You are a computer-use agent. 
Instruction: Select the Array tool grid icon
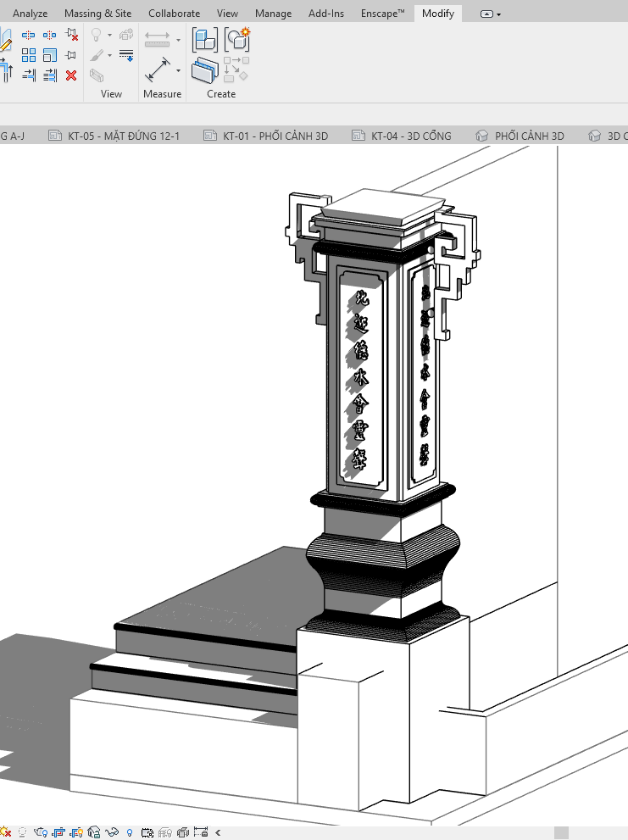29,55
